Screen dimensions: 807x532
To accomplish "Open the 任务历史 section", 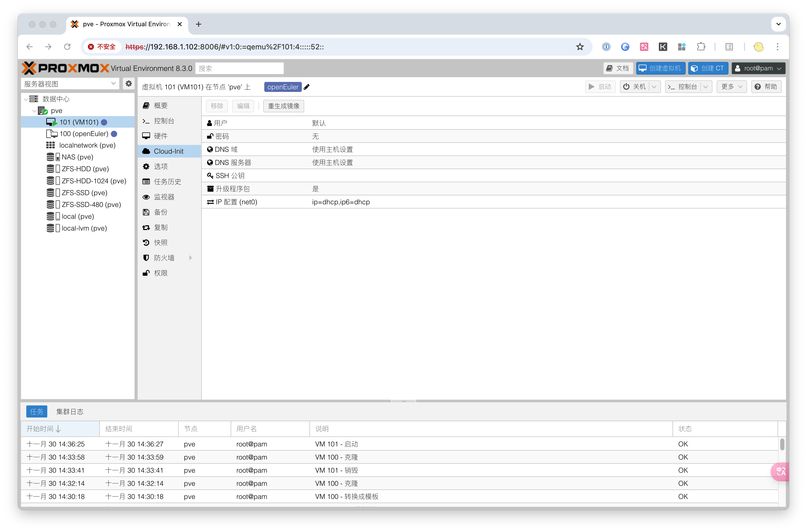I will [169, 182].
